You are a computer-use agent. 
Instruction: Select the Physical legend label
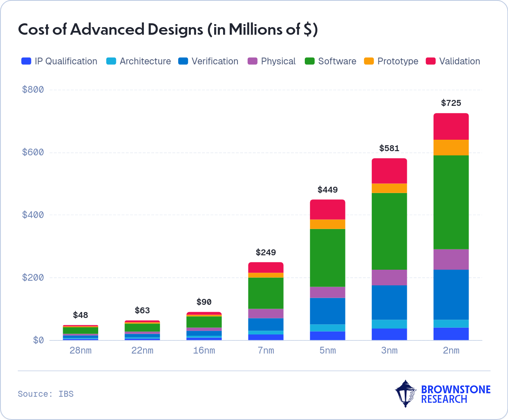tap(278, 61)
